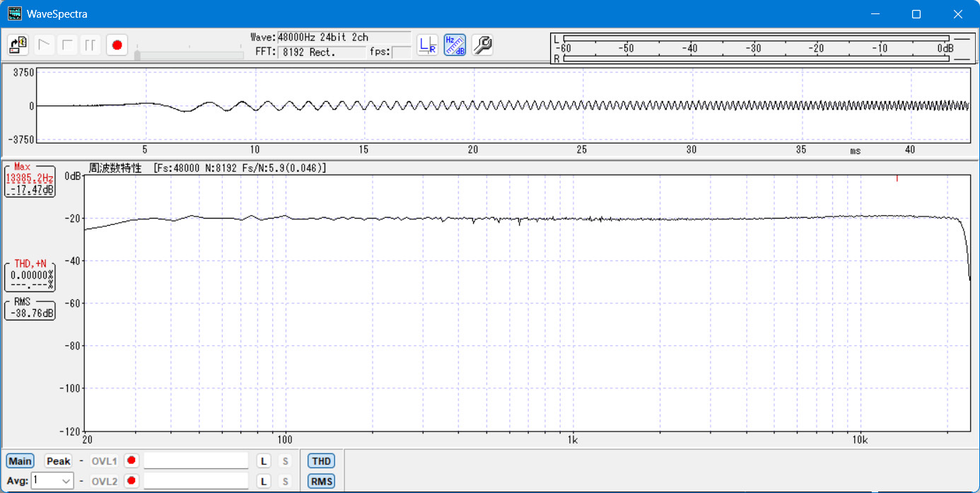This screenshot has width=980, height=493.
Task: Click the S save button for OVL2
Action: pyautogui.click(x=285, y=482)
